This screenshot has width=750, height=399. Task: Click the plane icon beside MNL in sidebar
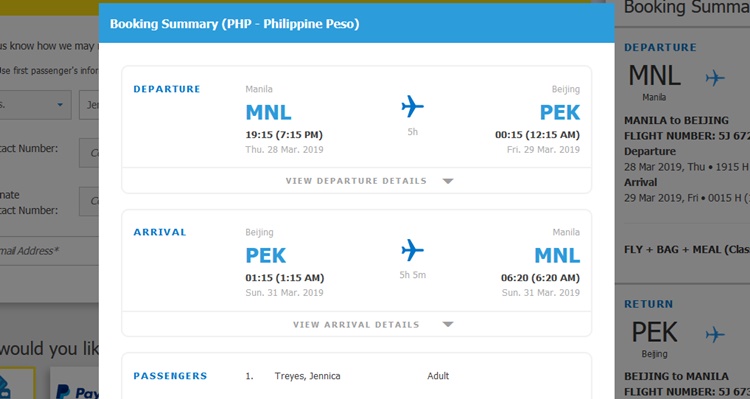coord(715,78)
